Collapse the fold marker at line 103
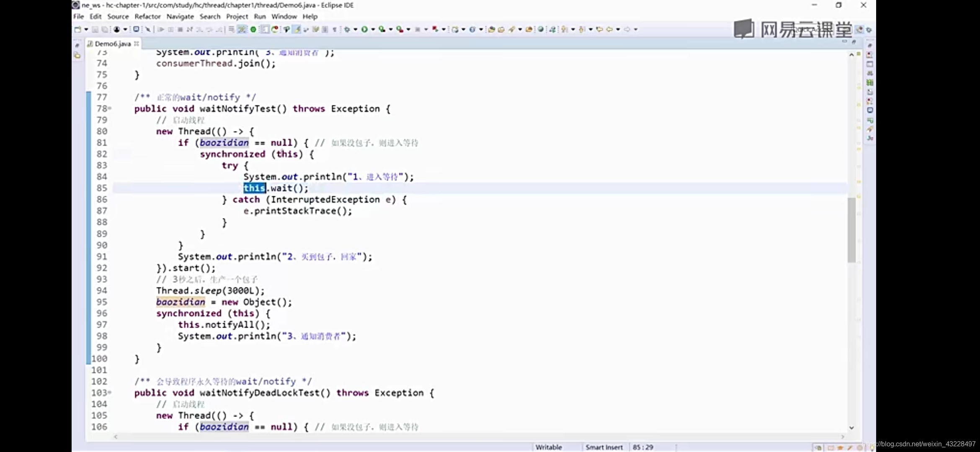980x452 pixels. pos(110,393)
